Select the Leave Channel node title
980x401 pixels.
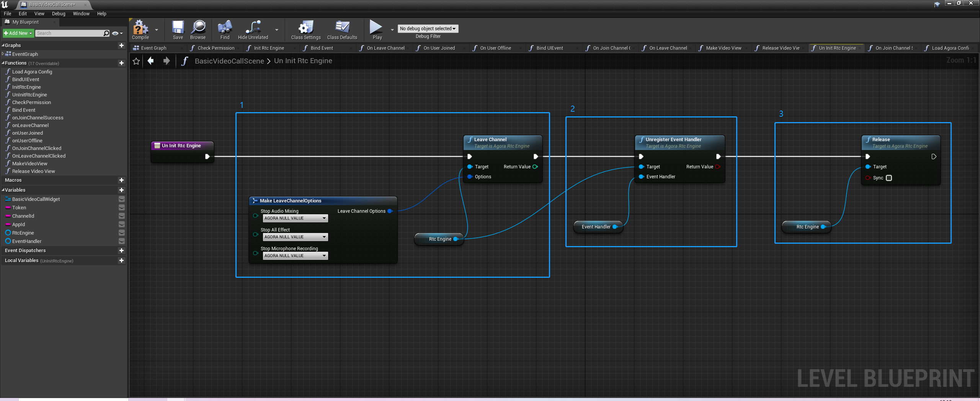[490, 140]
